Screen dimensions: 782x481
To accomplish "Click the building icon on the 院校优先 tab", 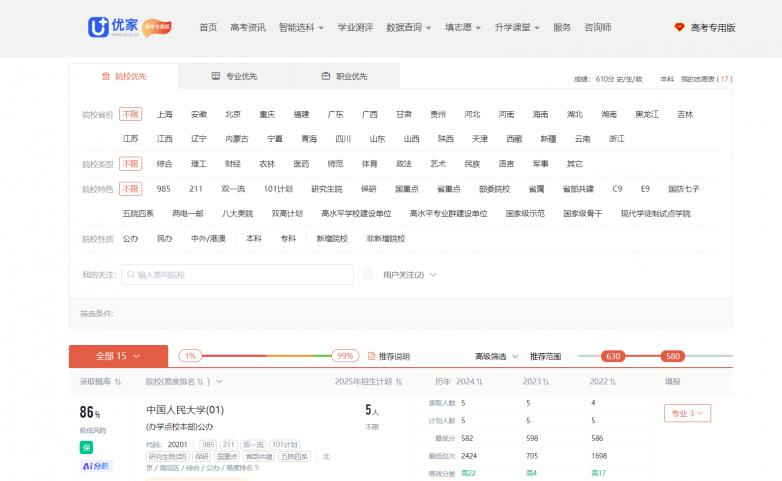I will click(x=106, y=76).
